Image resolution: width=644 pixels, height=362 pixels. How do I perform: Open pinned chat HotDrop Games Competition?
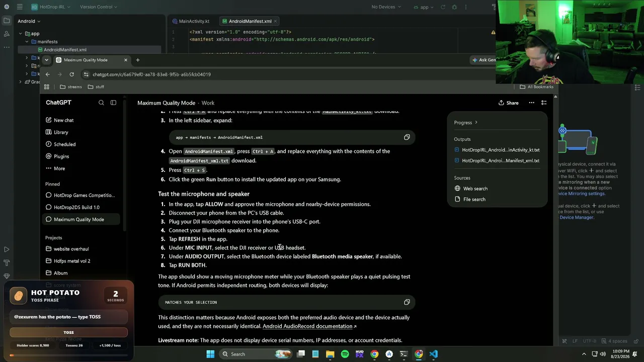click(x=82, y=195)
